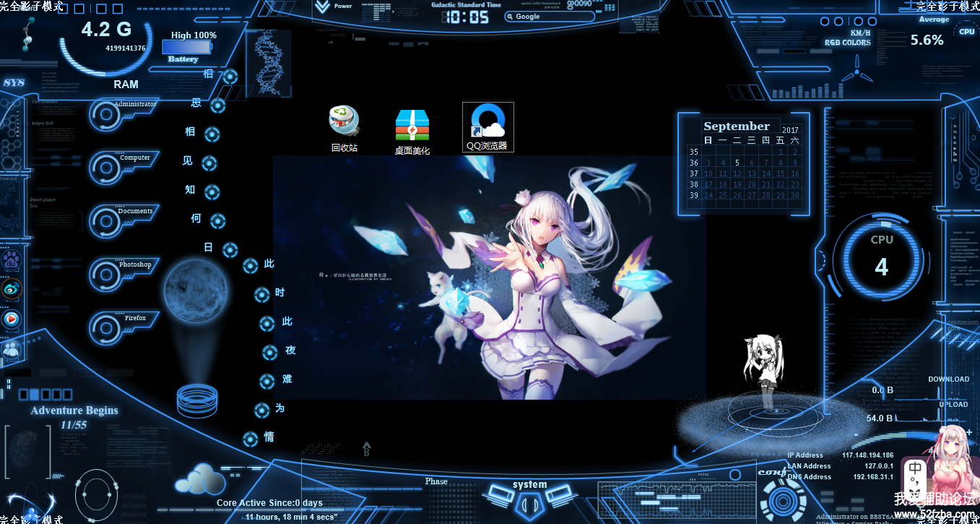This screenshot has width=980, height=524.
Task: Click the ring beside 夜
Action: pos(269,353)
